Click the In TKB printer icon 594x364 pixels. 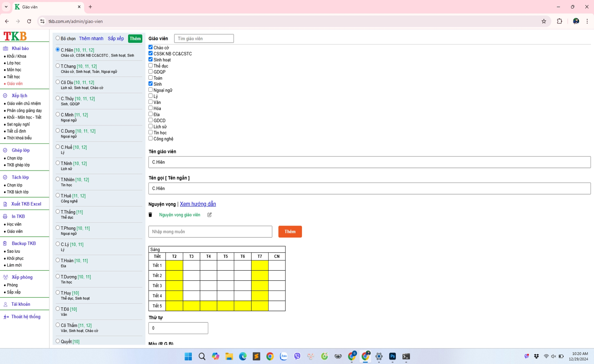click(5, 216)
